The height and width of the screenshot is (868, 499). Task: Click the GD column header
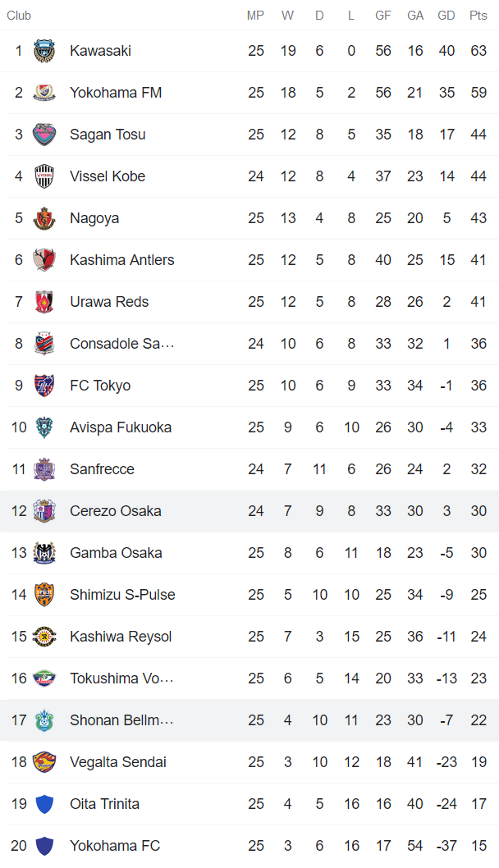tap(446, 15)
